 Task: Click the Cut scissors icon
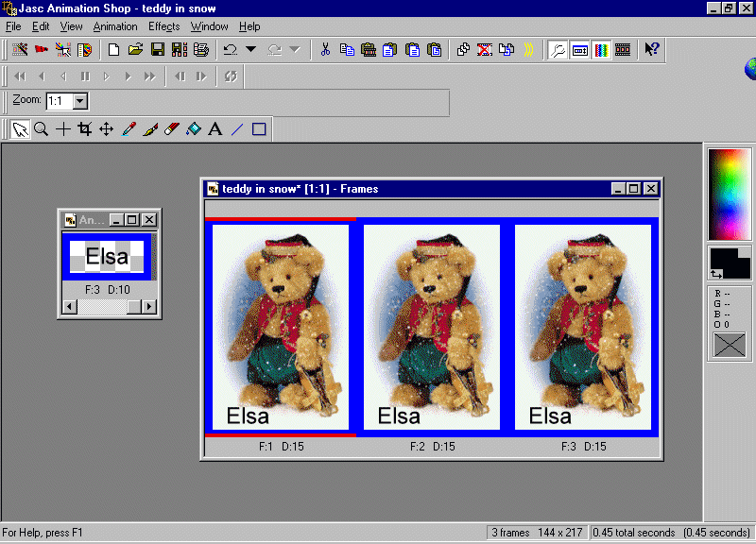325,49
